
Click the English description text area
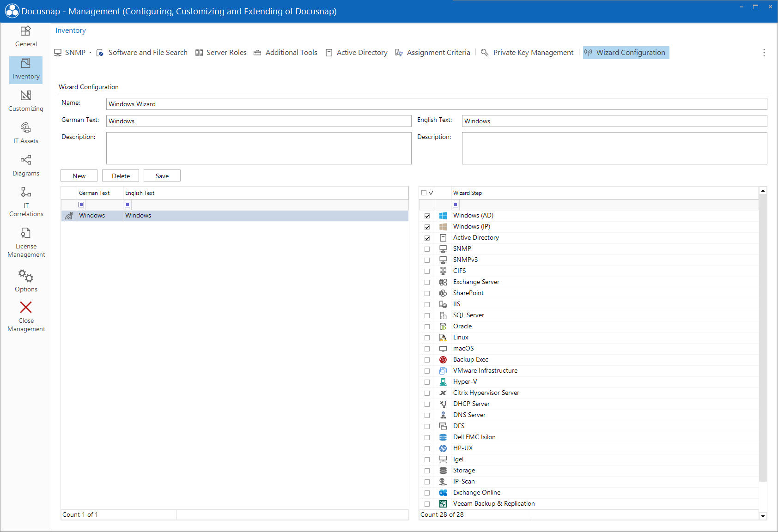(x=614, y=148)
